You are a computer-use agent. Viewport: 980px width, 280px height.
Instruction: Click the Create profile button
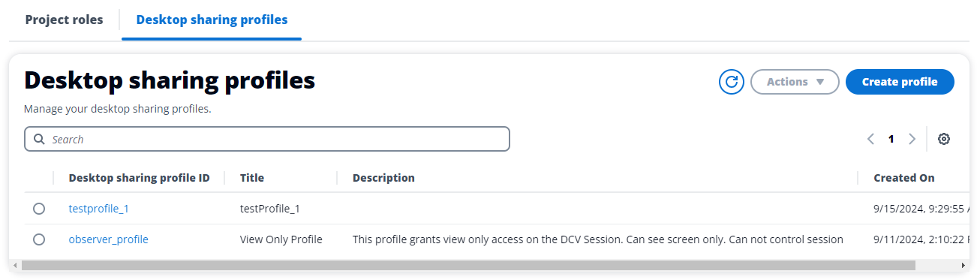(900, 82)
